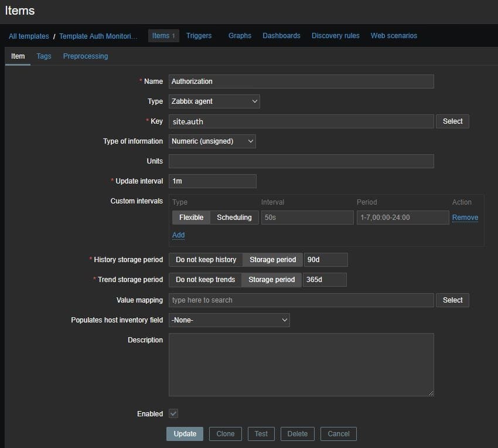Open Discovery rules link

335,36
